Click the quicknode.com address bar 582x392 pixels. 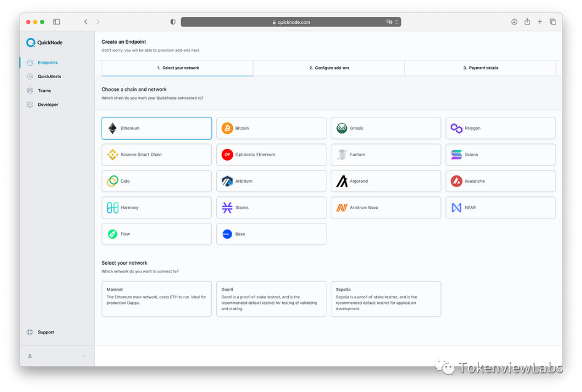click(x=291, y=22)
